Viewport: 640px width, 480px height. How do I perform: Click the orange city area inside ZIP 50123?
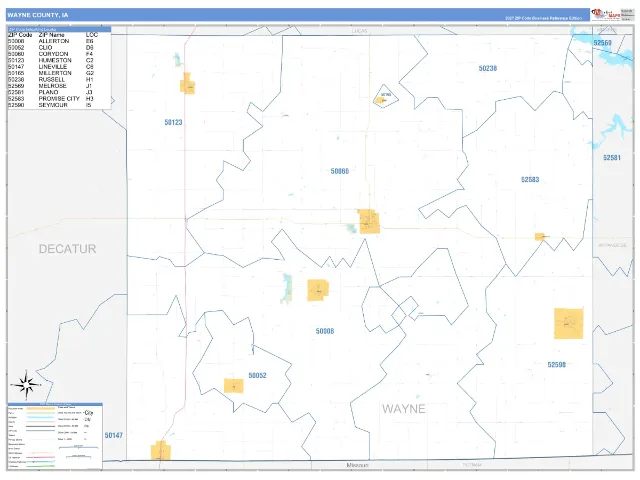pyautogui.click(x=187, y=84)
